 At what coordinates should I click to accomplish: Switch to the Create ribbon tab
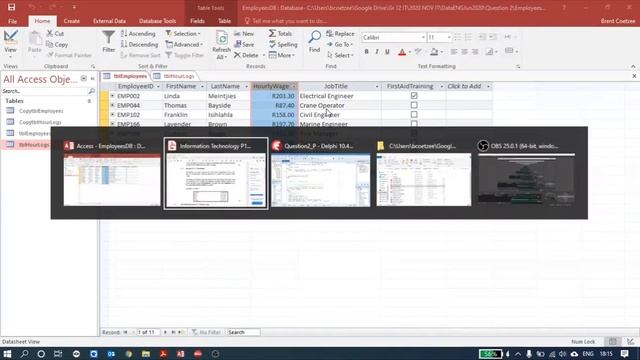pos(71,21)
